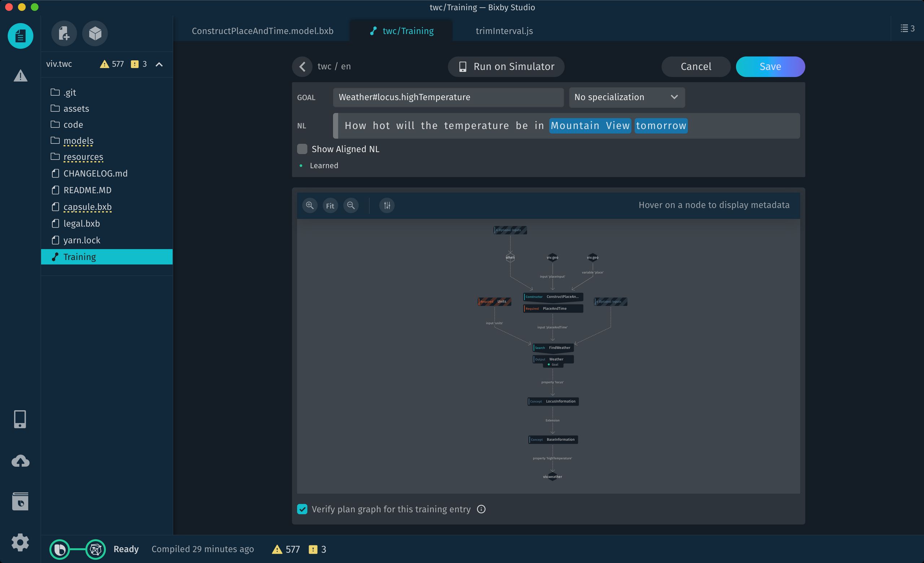Select the tomorrow annotation
The image size is (924, 563).
coord(661,126)
